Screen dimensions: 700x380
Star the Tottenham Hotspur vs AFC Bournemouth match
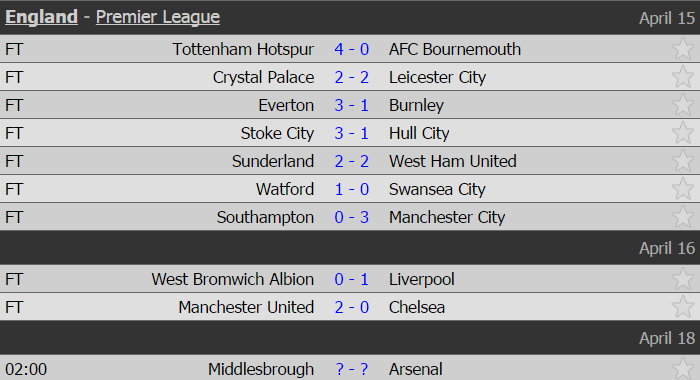tap(683, 49)
